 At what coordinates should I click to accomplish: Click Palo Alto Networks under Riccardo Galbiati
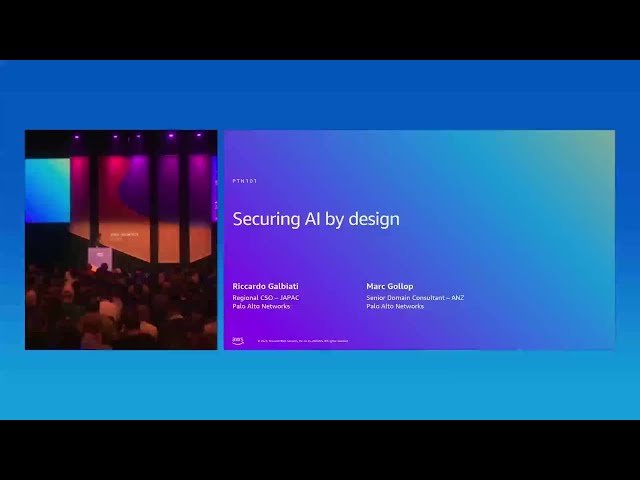coord(261,306)
